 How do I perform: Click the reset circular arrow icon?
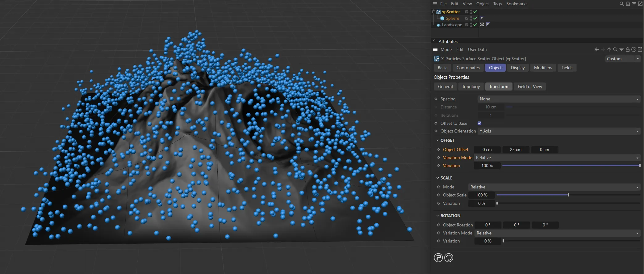[x=449, y=258]
